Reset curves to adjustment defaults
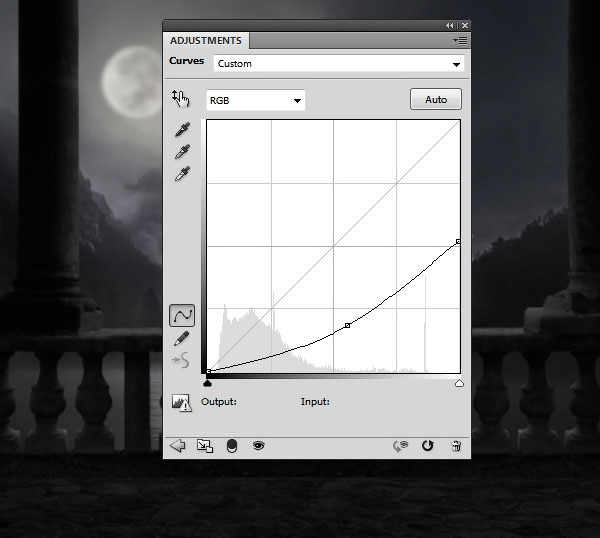The height and width of the screenshot is (538, 600). pyautogui.click(x=427, y=446)
